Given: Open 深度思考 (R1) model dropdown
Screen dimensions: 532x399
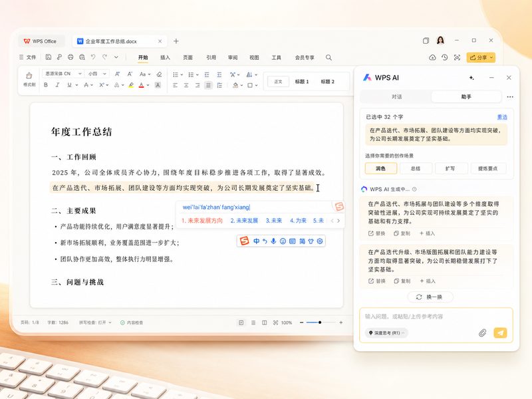Looking at the screenshot, I should click(386, 333).
